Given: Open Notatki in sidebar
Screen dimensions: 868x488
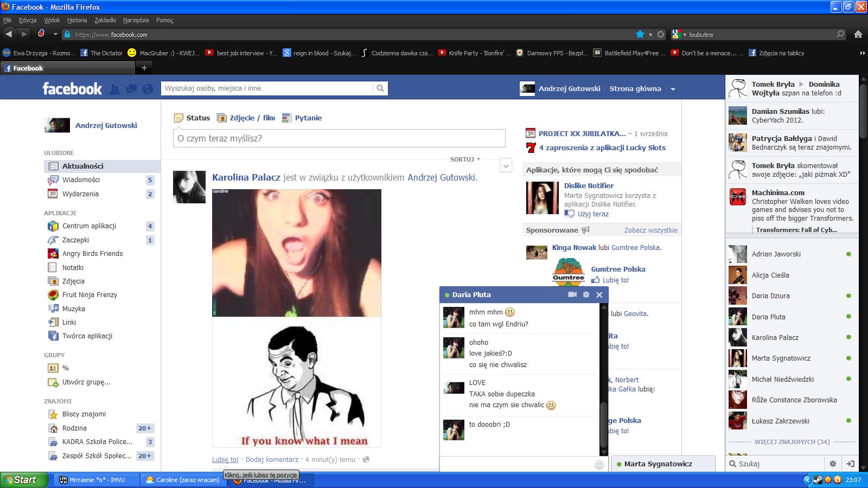Looking at the screenshot, I should (73, 267).
